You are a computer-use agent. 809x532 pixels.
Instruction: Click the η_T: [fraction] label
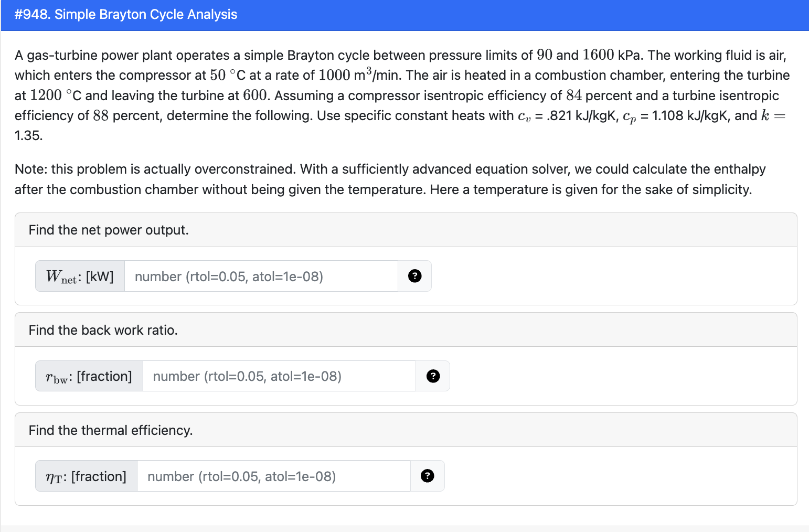click(x=86, y=476)
